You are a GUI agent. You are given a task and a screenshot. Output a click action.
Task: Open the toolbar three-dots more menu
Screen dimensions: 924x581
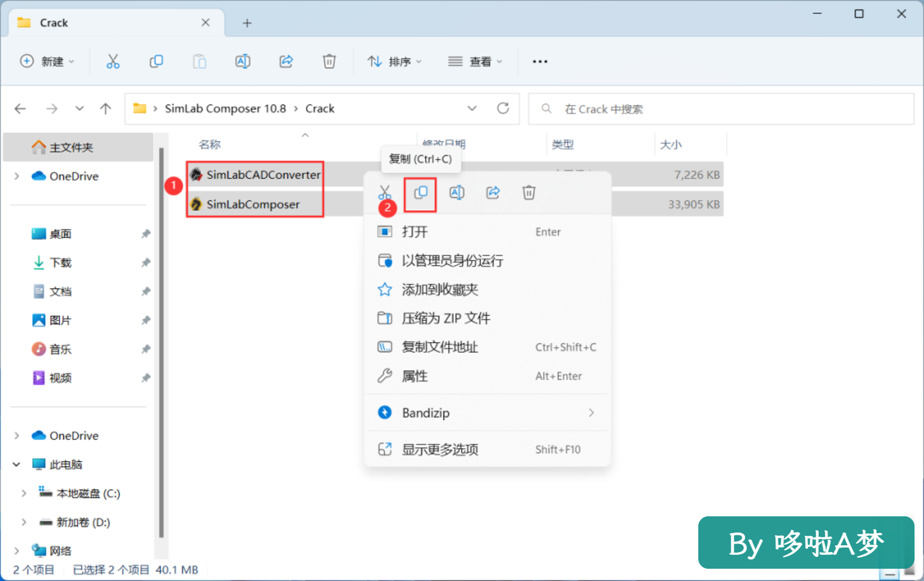point(539,61)
